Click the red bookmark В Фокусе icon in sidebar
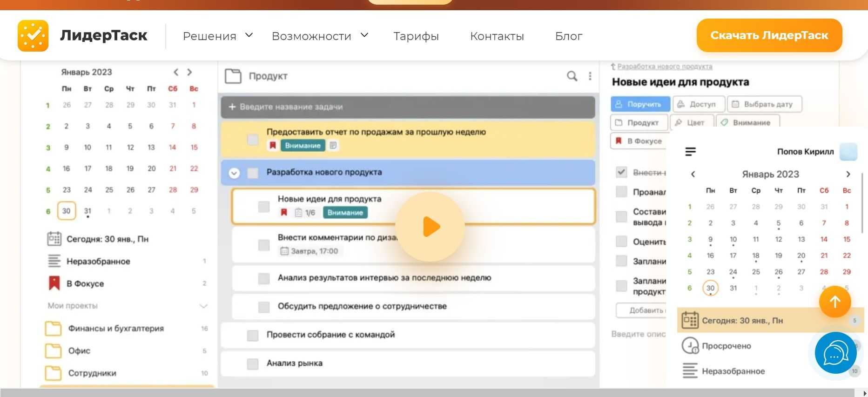Image resolution: width=868 pixels, height=397 pixels. pyautogui.click(x=54, y=283)
